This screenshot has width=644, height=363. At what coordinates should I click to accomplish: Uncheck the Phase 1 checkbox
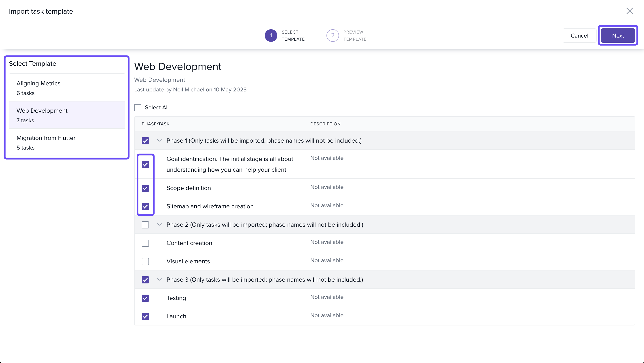(145, 141)
